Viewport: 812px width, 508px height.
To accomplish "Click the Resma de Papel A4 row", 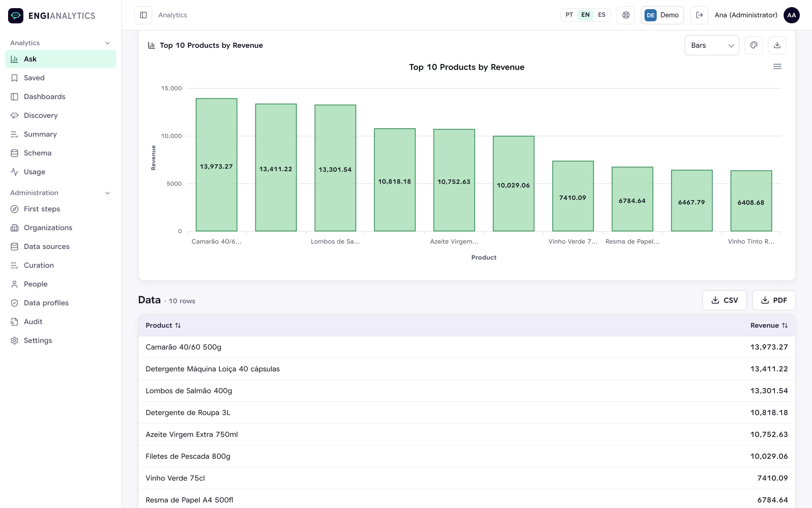I will (467, 499).
